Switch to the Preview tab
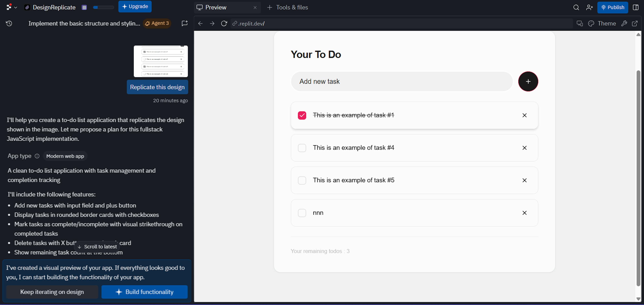 216,7
